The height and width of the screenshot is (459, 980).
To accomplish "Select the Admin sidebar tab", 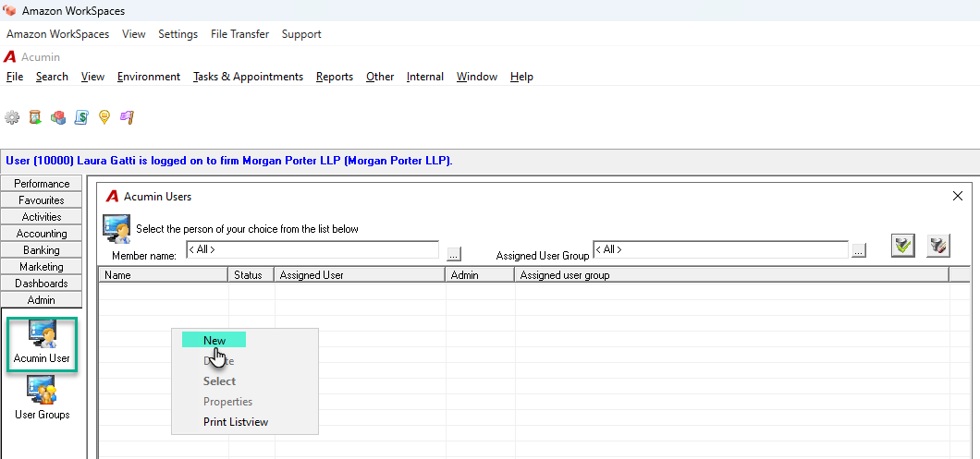I will pos(42,300).
